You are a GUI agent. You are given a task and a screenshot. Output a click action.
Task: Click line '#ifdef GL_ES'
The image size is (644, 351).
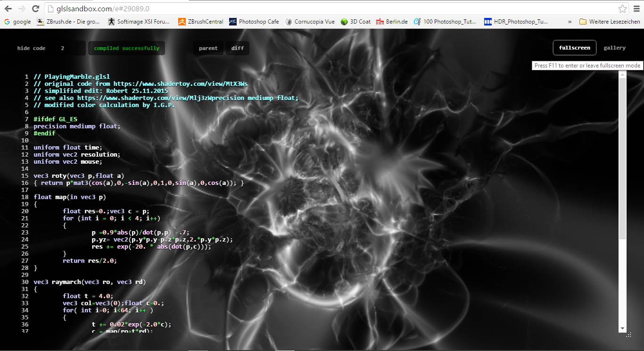55,119
